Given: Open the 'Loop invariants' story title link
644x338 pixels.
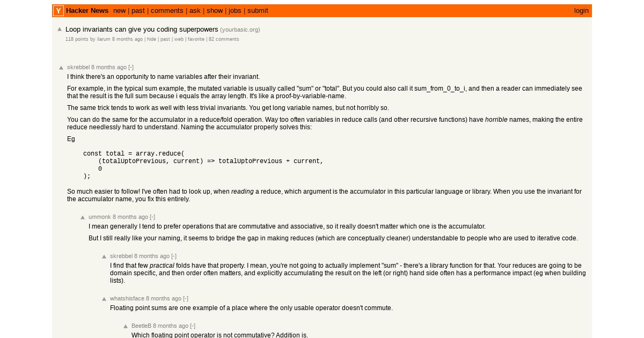Looking at the screenshot, I should tap(142, 30).
